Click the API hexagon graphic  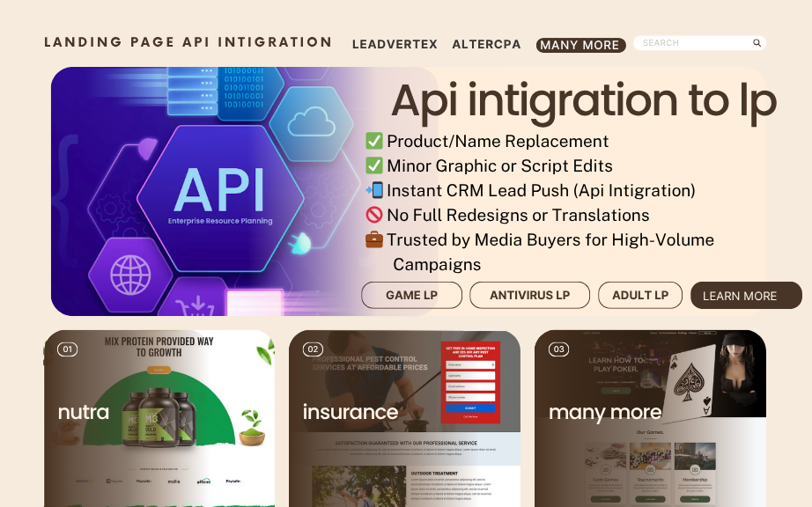[220, 198]
